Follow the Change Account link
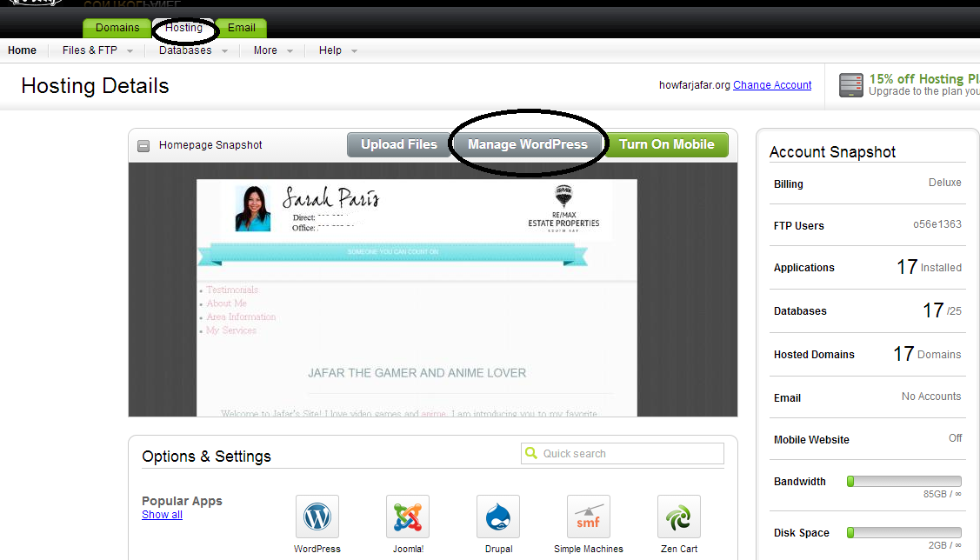This screenshot has height=560, width=980. (772, 85)
